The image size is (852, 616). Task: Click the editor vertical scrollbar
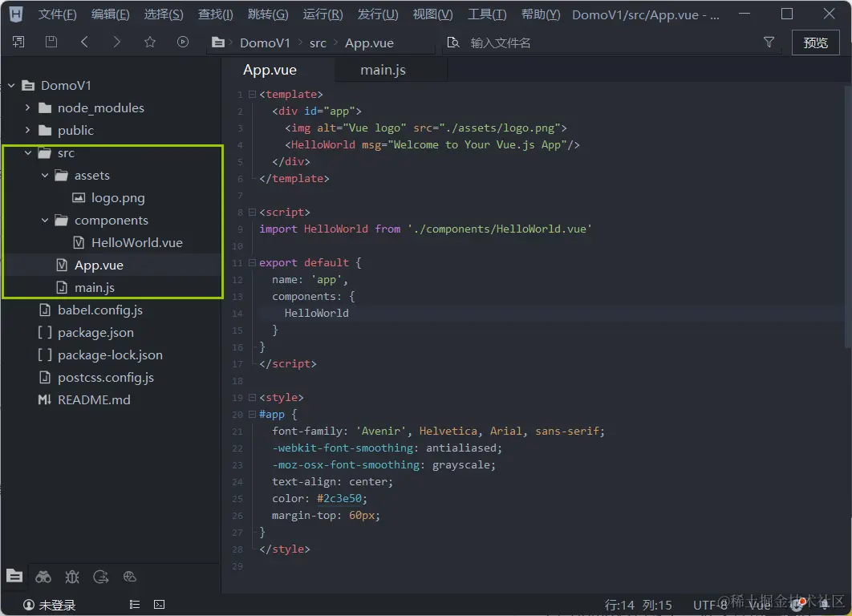click(x=848, y=215)
